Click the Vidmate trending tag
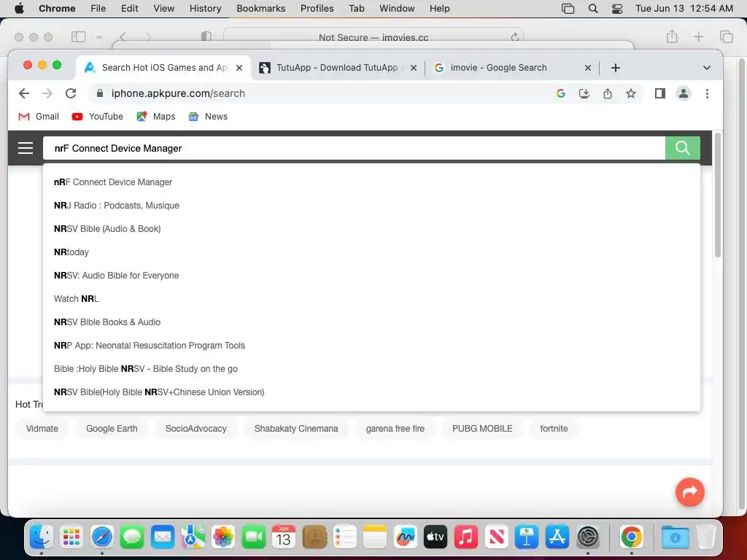747x560 pixels. (42, 429)
